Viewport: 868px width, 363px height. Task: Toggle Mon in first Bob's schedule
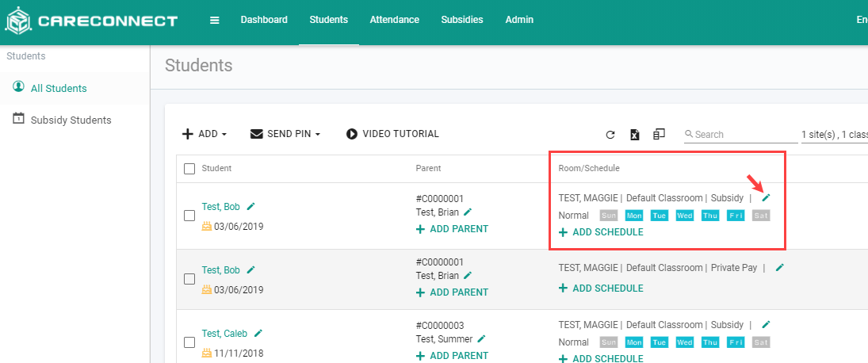[x=634, y=216]
